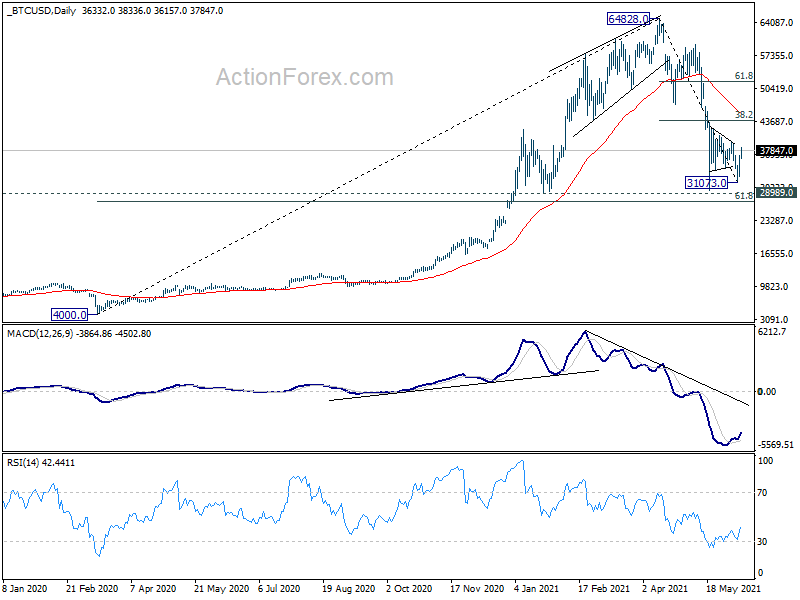This screenshot has width=800, height=600.
Task: Click the 21 Feb 2020 date label
Action: tap(92, 589)
